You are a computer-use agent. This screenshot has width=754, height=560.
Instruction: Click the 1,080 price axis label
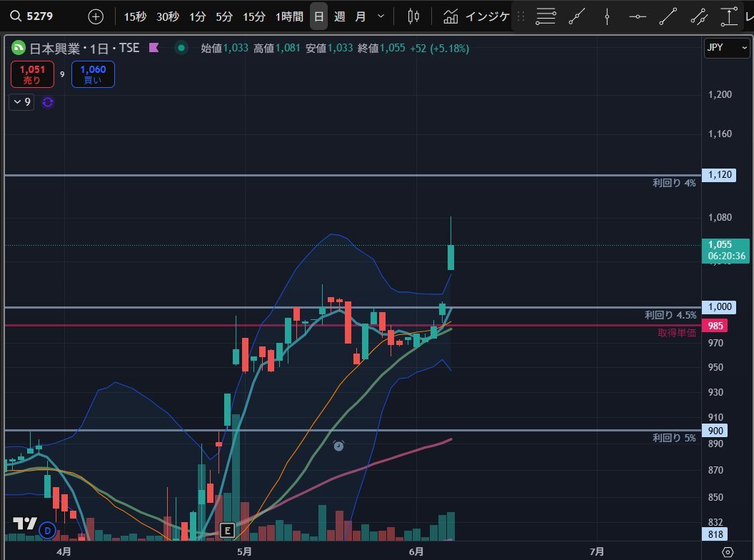coord(720,217)
